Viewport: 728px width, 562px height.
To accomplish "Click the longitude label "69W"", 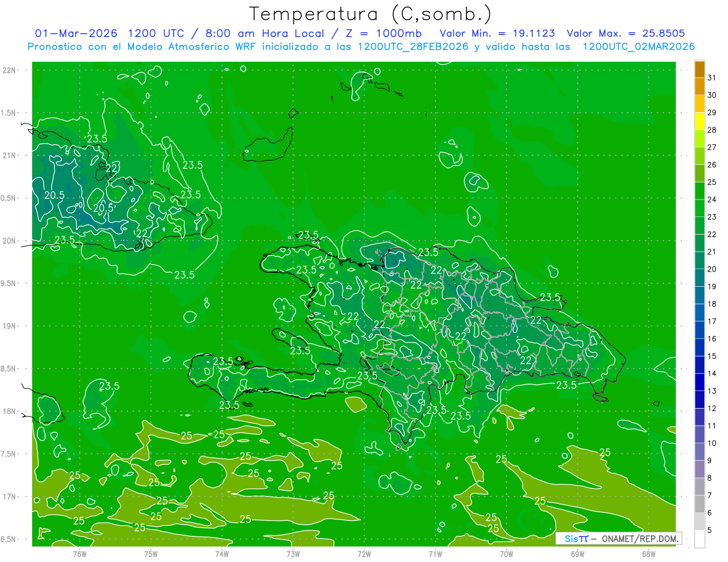I will [577, 554].
